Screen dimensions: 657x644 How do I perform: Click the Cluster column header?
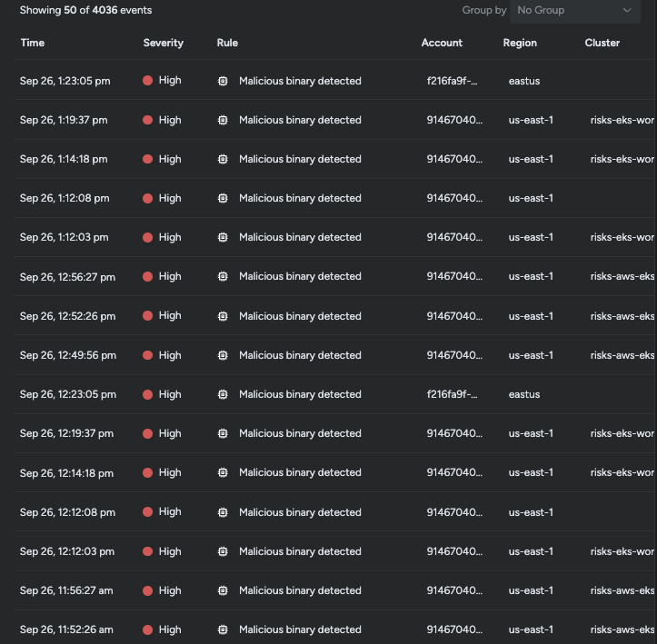coord(602,43)
